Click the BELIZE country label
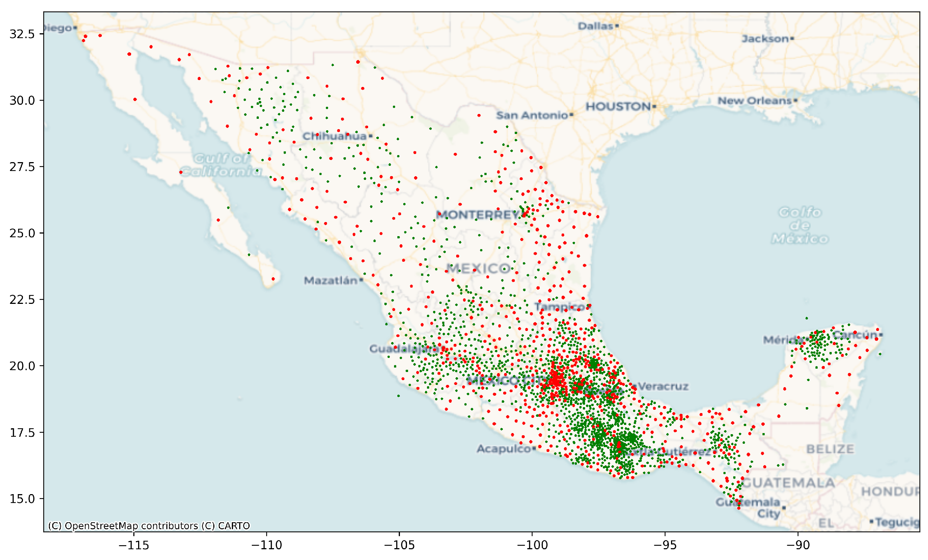Image resolution: width=928 pixels, height=560 pixels. point(830,449)
